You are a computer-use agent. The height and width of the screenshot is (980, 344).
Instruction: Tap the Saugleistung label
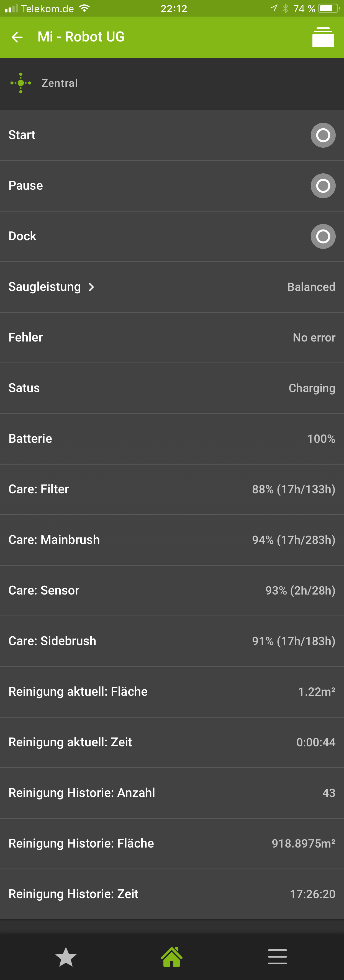(45, 287)
